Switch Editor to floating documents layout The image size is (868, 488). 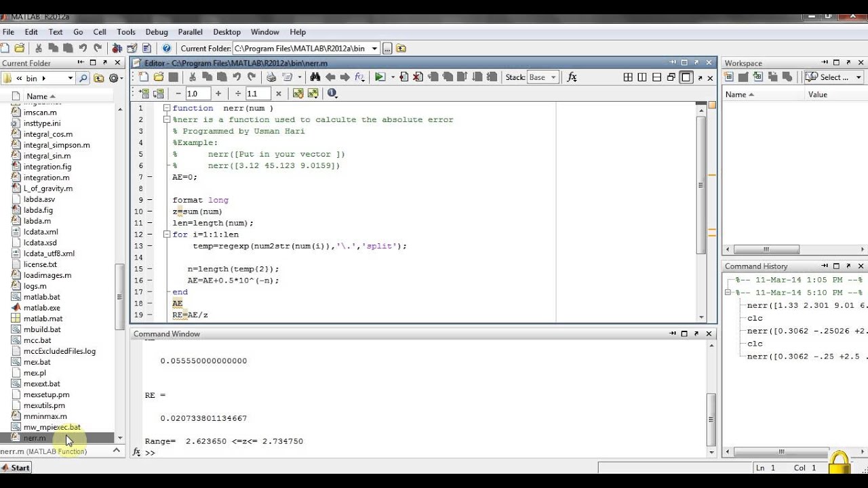(671, 77)
